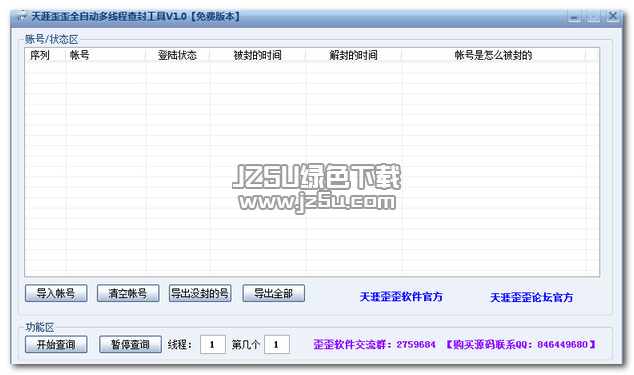Viewport: 634px width, 375px height.
Task: Sort by the 序列 column header
Action: pyautogui.click(x=45, y=55)
